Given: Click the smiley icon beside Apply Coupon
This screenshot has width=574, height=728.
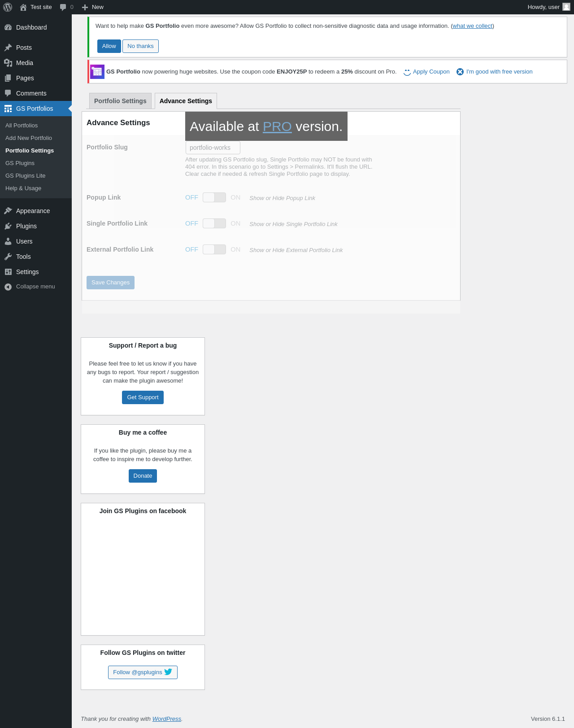Looking at the screenshot, I should [407, 72].
